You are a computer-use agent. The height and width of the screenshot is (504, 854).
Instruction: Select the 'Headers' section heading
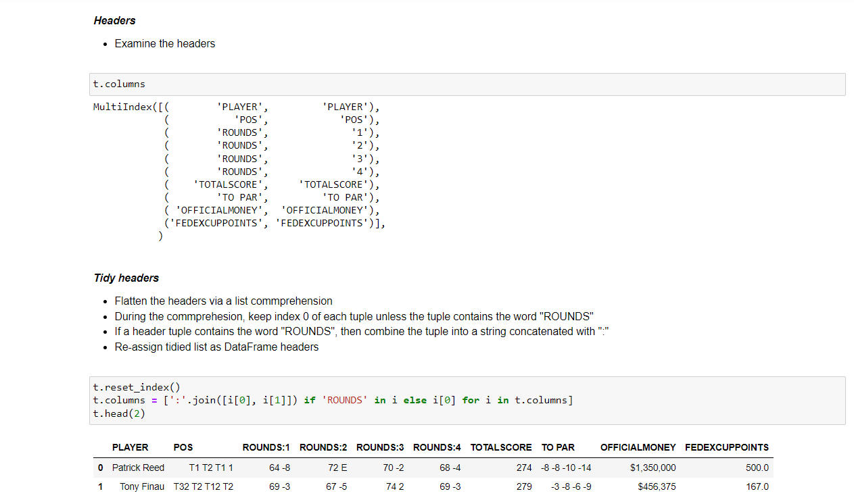click(x=114, y=21)
